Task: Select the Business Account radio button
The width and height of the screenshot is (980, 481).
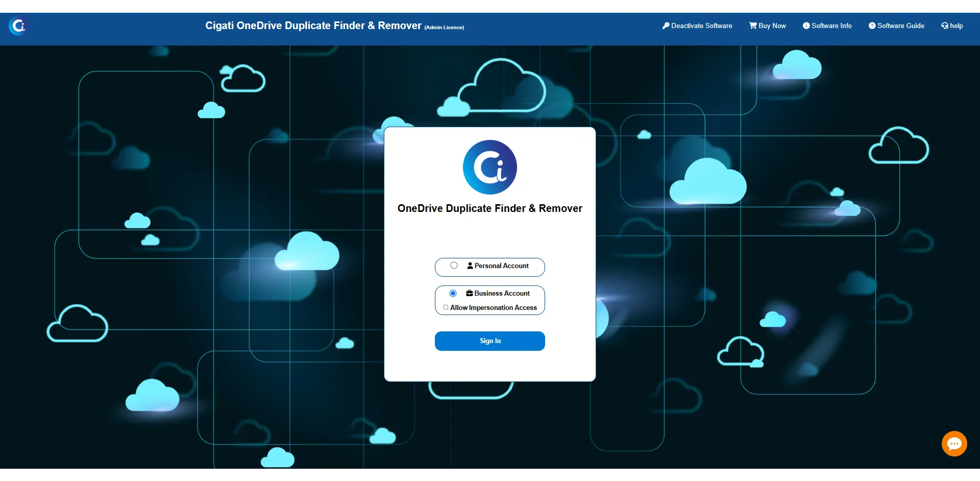Action: (x=453, y=293)
